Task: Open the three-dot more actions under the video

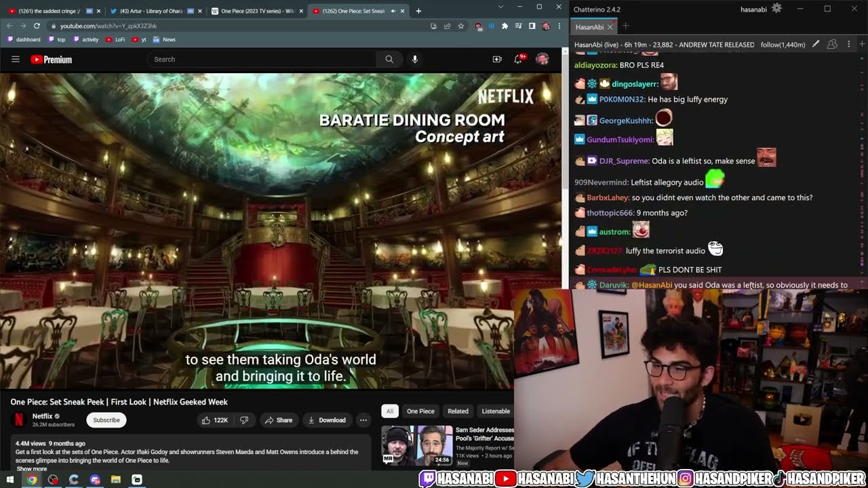Action: pos(363,420)
